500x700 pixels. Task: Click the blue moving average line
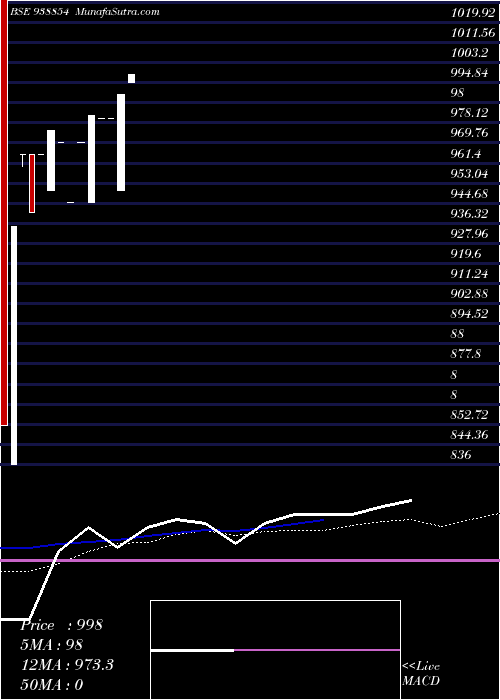coord(162,535)
